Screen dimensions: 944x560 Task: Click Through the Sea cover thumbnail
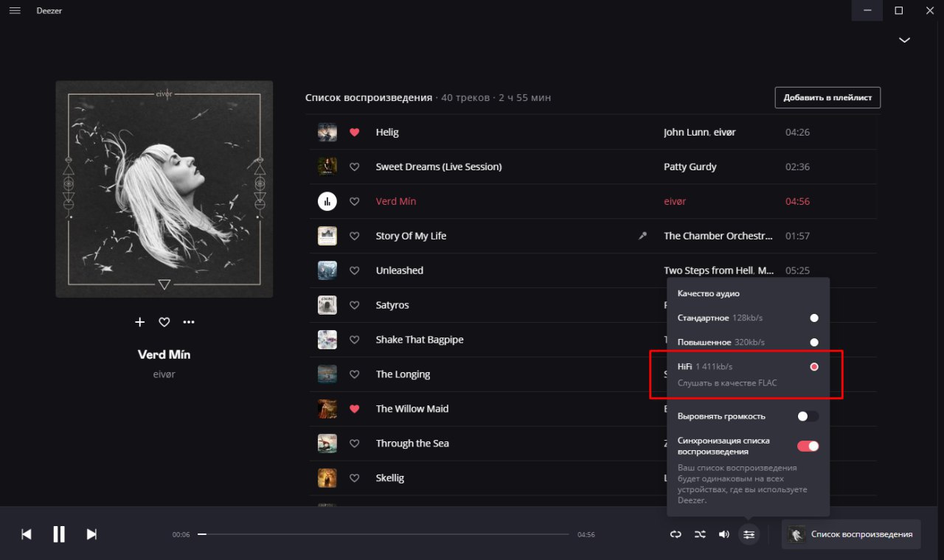pyautogui.click(x=327, y=444)
